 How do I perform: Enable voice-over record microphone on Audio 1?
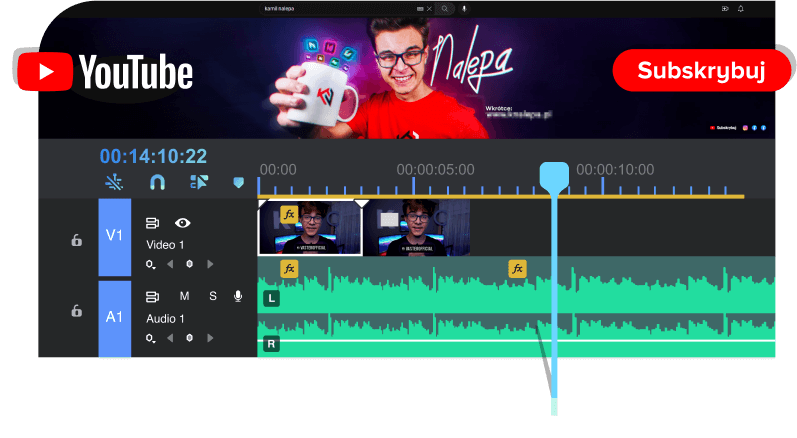238,296
